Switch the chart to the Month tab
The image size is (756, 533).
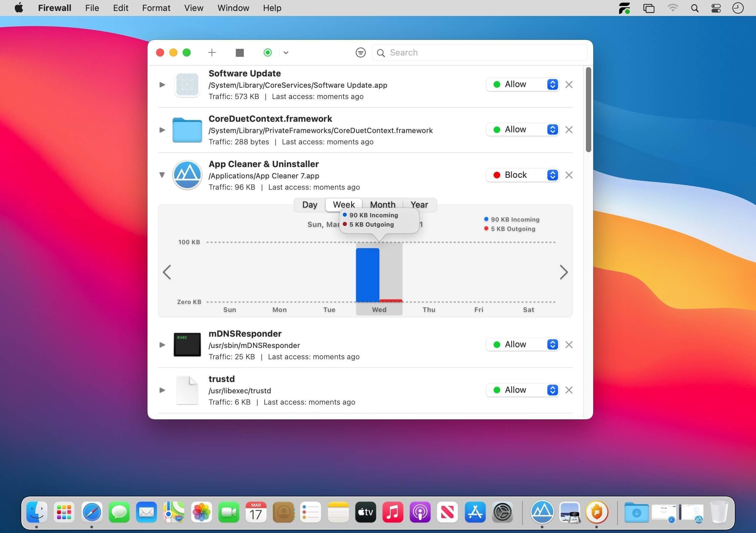pos(382,204)
